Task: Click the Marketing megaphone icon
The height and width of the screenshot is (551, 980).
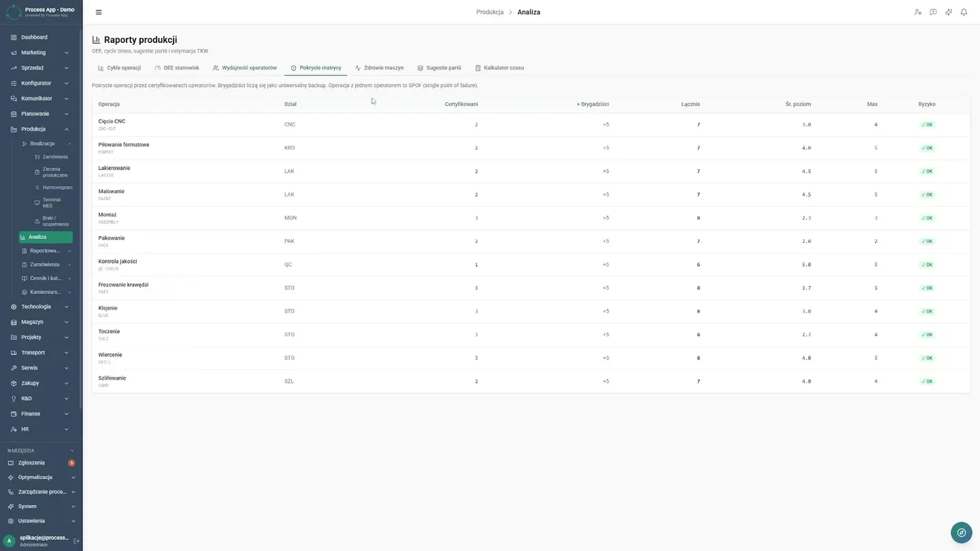Action: (14, 52)
